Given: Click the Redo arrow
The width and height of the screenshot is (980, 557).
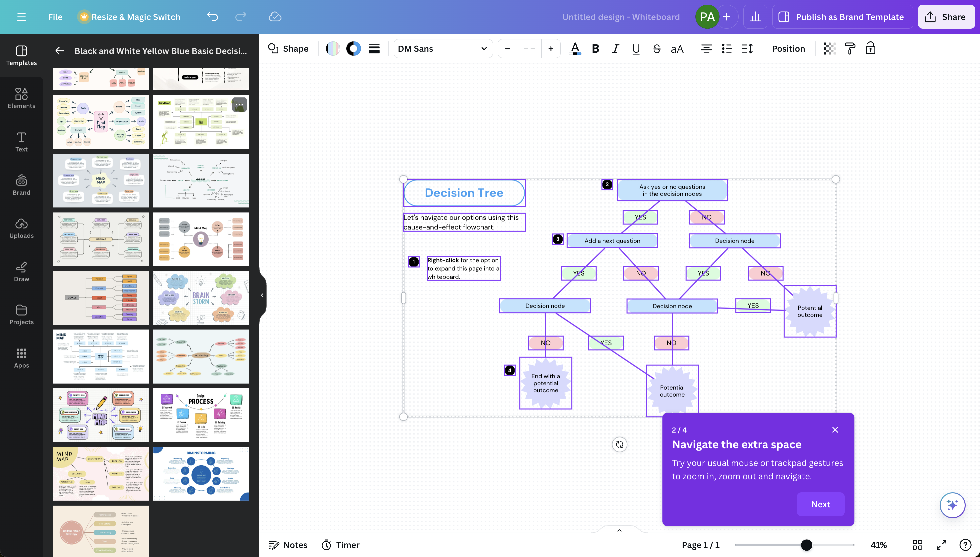Looking at the screenshot, I should click(x=240, y=17).
